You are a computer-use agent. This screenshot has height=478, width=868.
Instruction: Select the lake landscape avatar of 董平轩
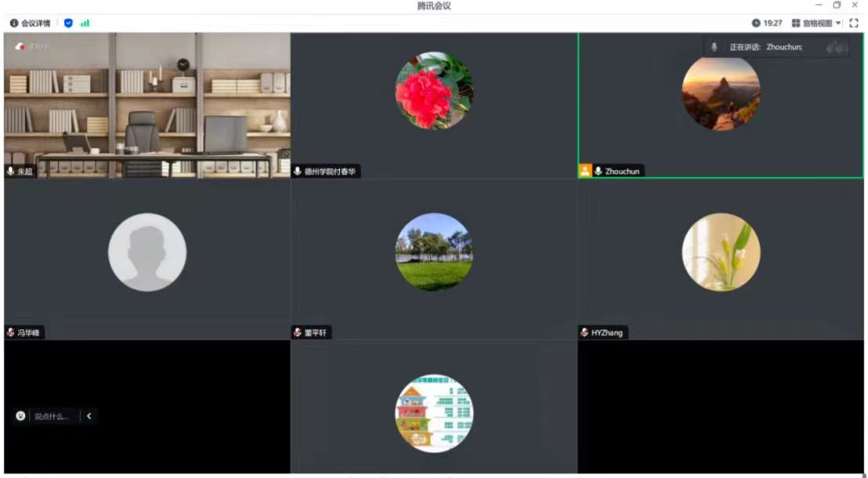coord(433,252)
